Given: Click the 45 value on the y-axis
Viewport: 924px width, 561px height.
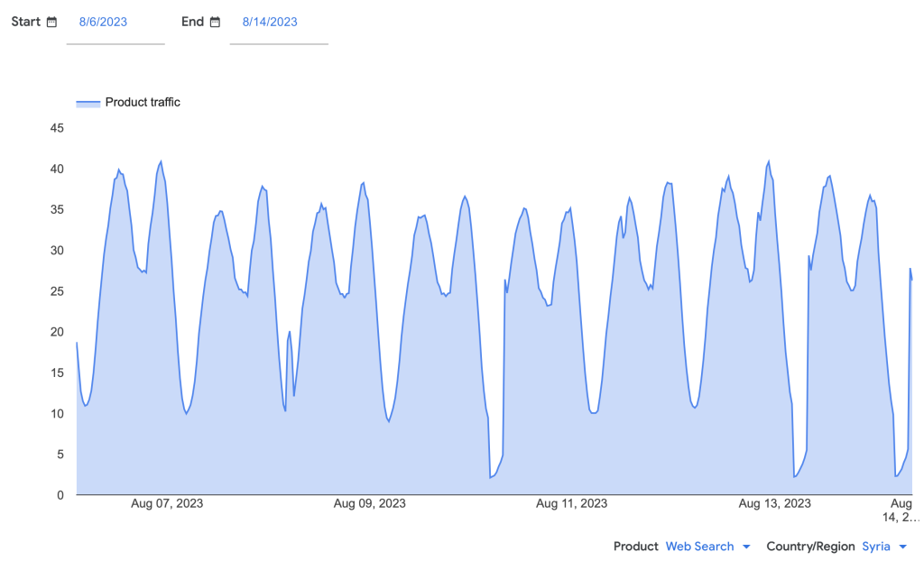Looking at the screenshot, I should point(57,128).
